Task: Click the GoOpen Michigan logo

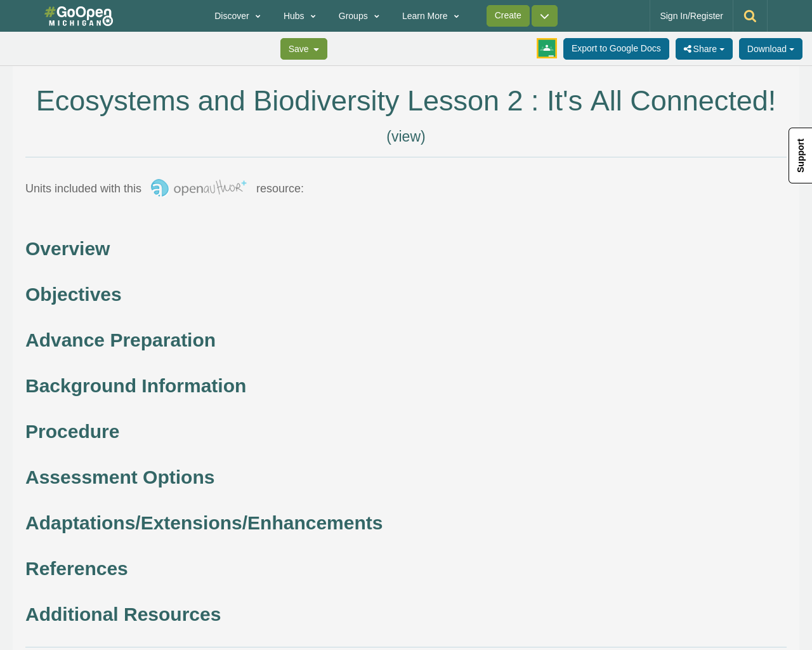Action: [x=79, y=15]
